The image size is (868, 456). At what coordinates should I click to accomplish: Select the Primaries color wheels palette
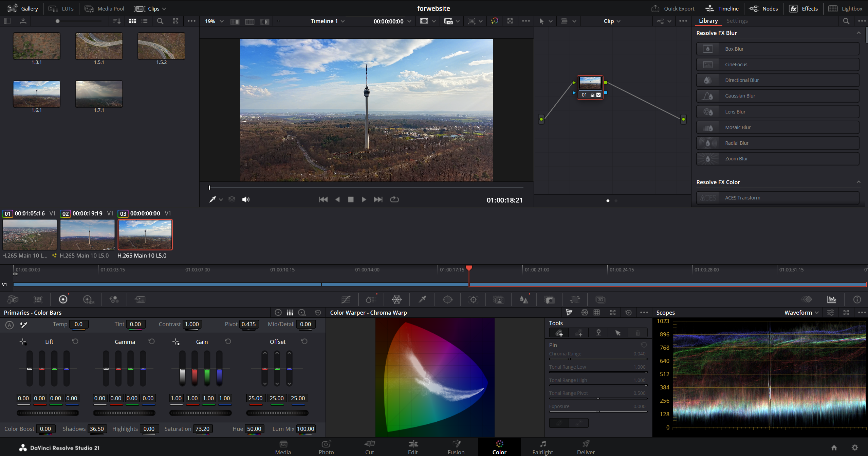coord(63,299)
